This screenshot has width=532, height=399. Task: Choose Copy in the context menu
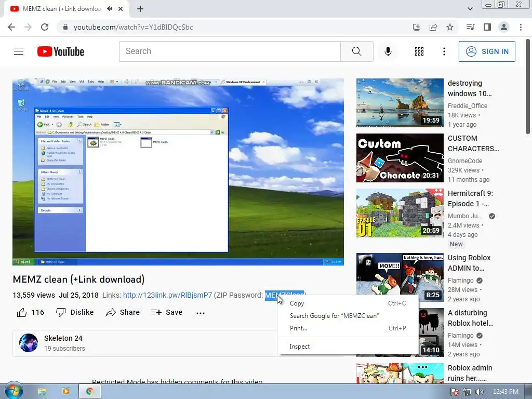coord(348,303)
